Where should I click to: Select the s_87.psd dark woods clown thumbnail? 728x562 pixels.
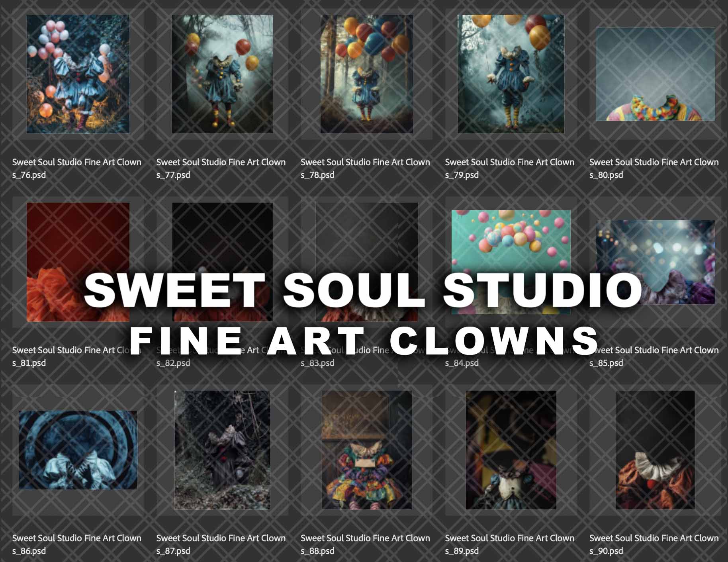(222, 450)
